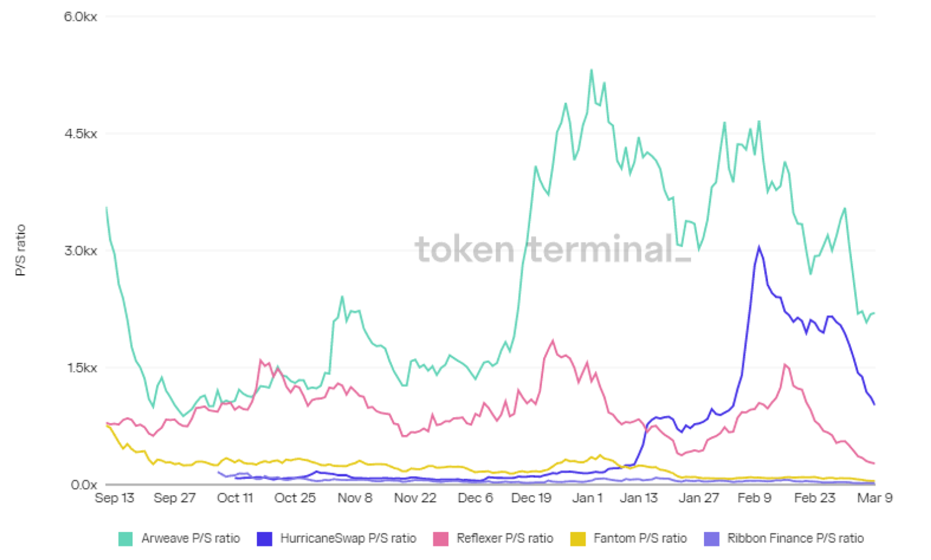This screenshot has height=560, width=931.
Task: Click the Feb 9 x-axis date label
Action: (x=754, y=498)
